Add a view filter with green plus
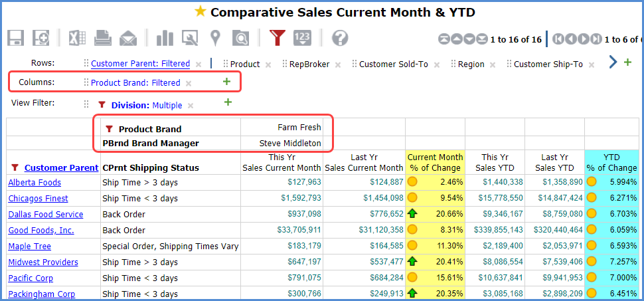The width and height of the screenshot is (644, 301). click(x=228, y=102)
